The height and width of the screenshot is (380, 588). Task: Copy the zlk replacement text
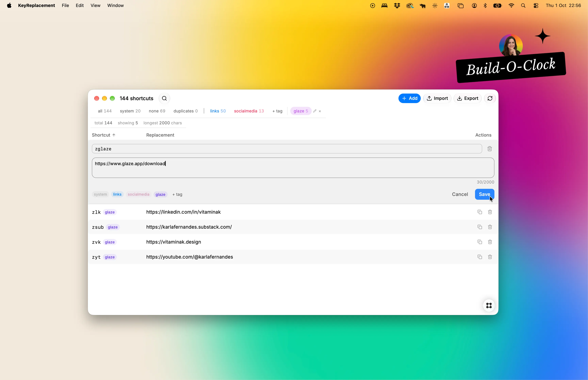(x=479, y=212)
